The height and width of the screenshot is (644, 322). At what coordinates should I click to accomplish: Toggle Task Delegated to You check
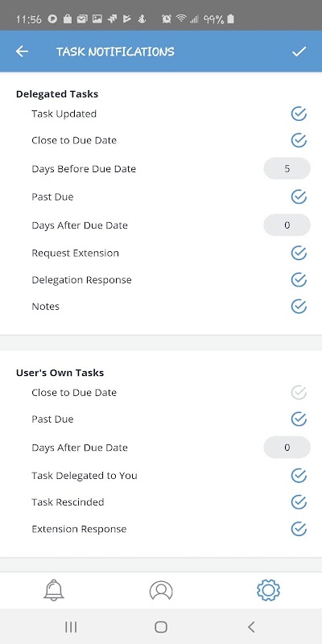point(299,476)
